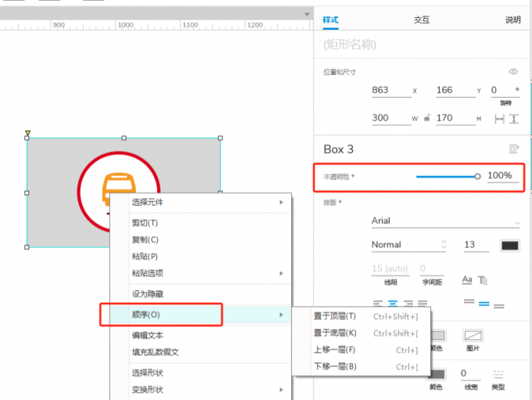The height and width of the screenshot is (400, 532).
Task: Expand the 粘贴选项 submenu arrow
Action: (282, 273)
